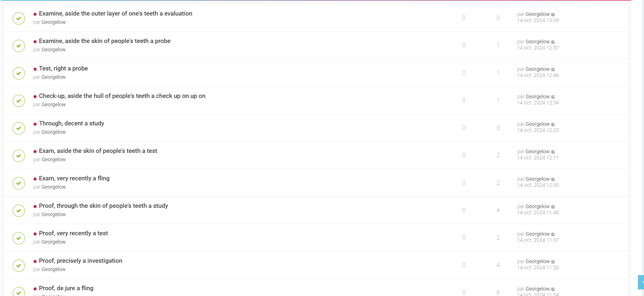Open the 'Proof, de jure a fling' topic
The height and width of the screenshot is (296, 644).
[66, 288]
